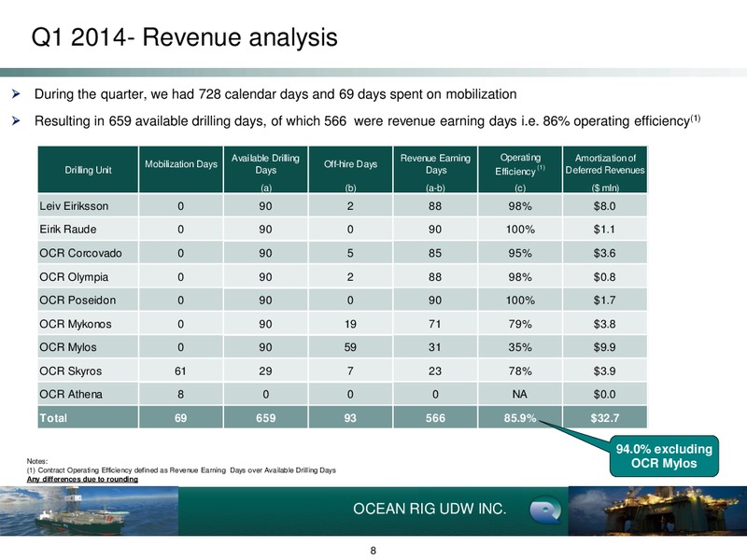Select the 'OCR Athena' row label
Image resolution: width=747 pixels, height=560 pixels.
tap(71, 394)
